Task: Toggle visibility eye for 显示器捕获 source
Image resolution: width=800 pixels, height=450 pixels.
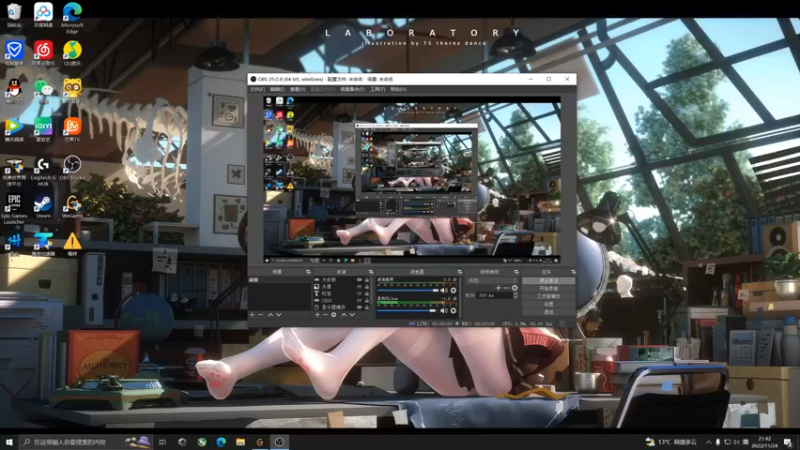Action: pyautogui.click(x=359, y=307)
